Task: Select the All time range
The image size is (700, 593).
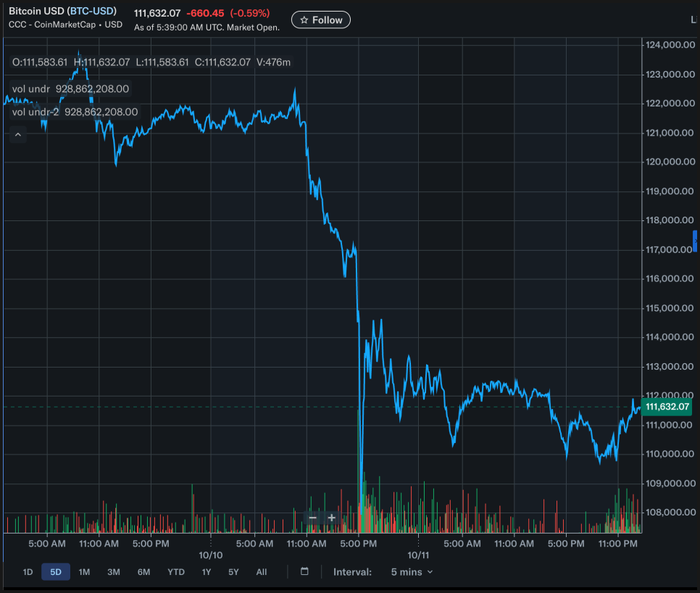Action: tap(262, 572)
